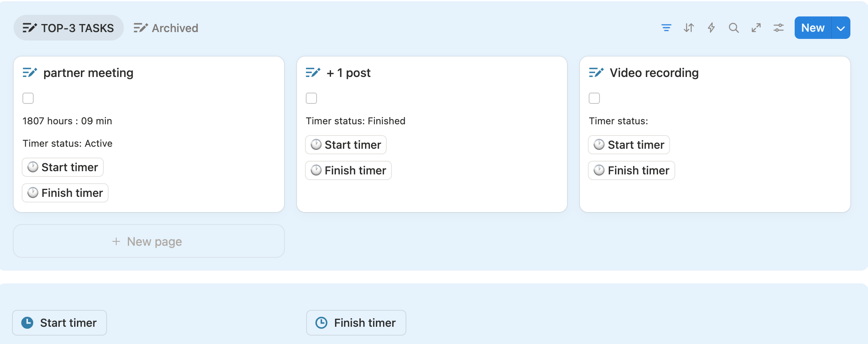Click the partner meeting page icon
Screen dimensions: 868x344
point(30,73)
